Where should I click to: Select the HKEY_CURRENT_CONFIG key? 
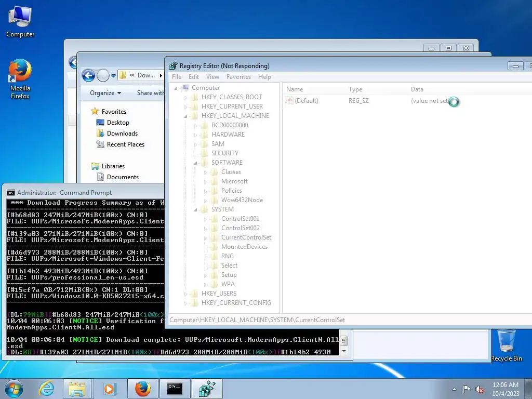[x=236, y=303]
